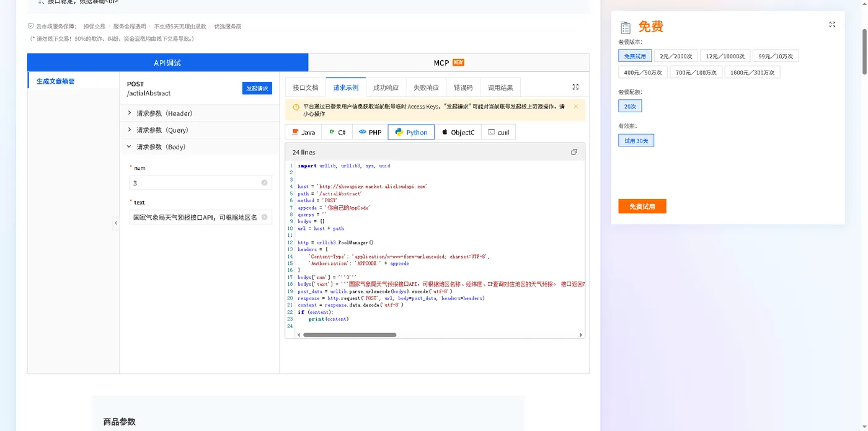Select the PHP code language tab
Viewport: 868px width, 431px height.
(x=370, y=132)
